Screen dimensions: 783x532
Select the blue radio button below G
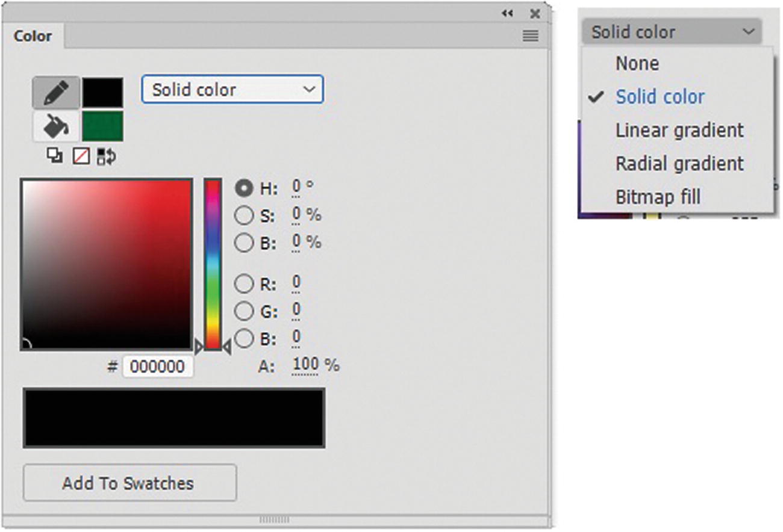click(244, 338)
